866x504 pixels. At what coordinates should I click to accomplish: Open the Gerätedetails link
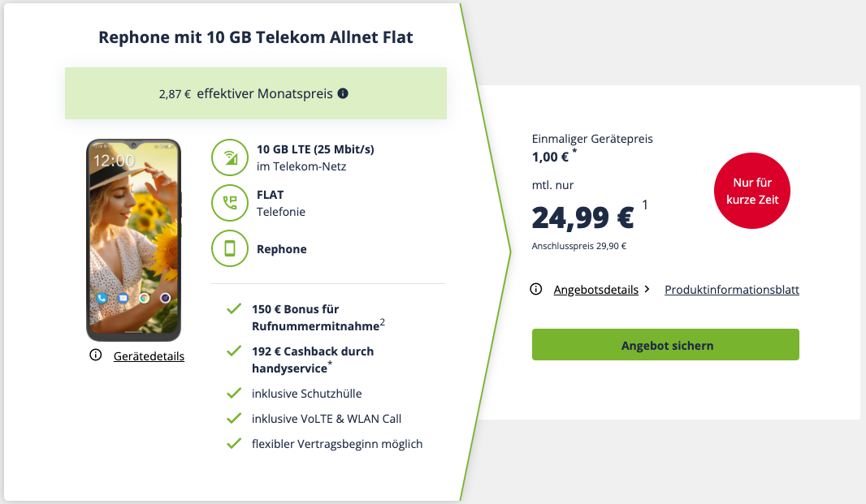149,356
